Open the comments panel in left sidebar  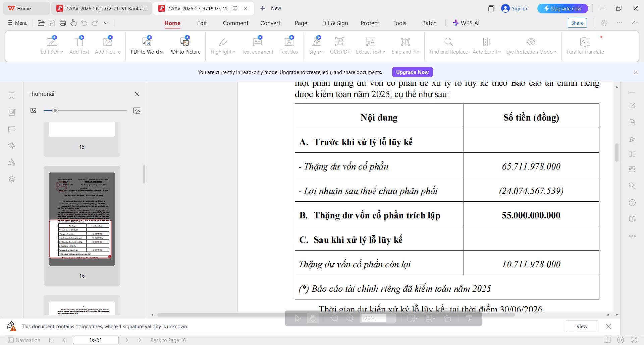pos(11,129)
